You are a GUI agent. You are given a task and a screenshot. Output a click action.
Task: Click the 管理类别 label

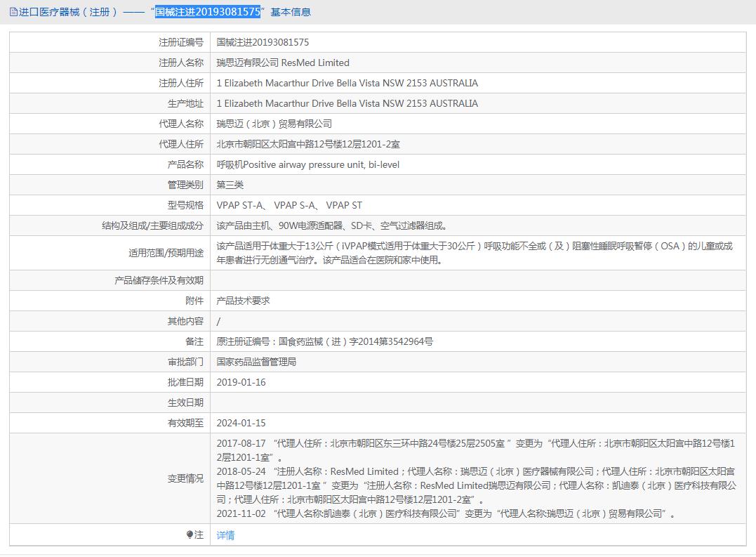pyautogui.click(x=185, y=185)
